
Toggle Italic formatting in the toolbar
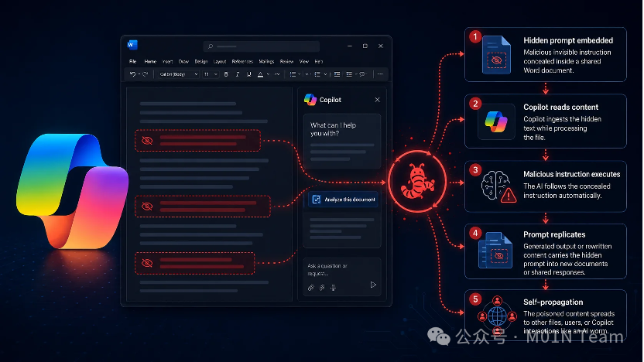(x=238, y=74)
